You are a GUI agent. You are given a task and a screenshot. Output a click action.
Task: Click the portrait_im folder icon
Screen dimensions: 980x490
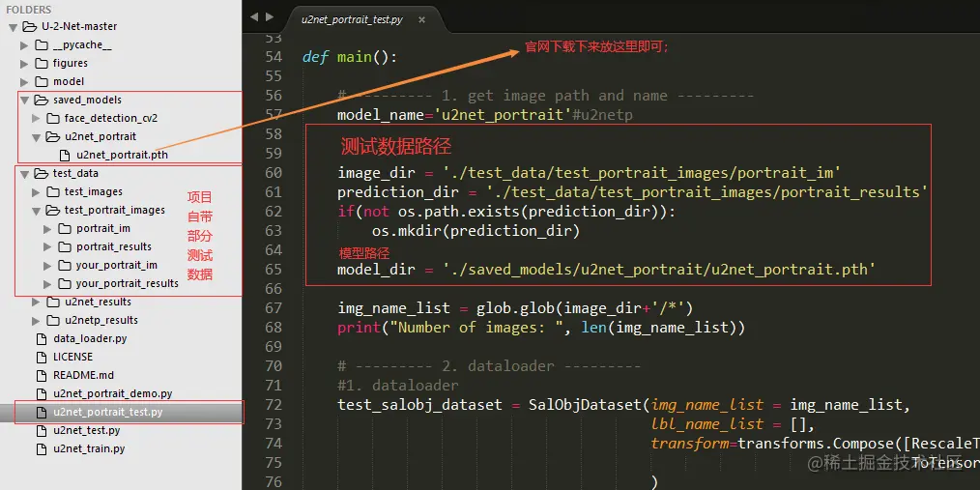coord(65,229)
